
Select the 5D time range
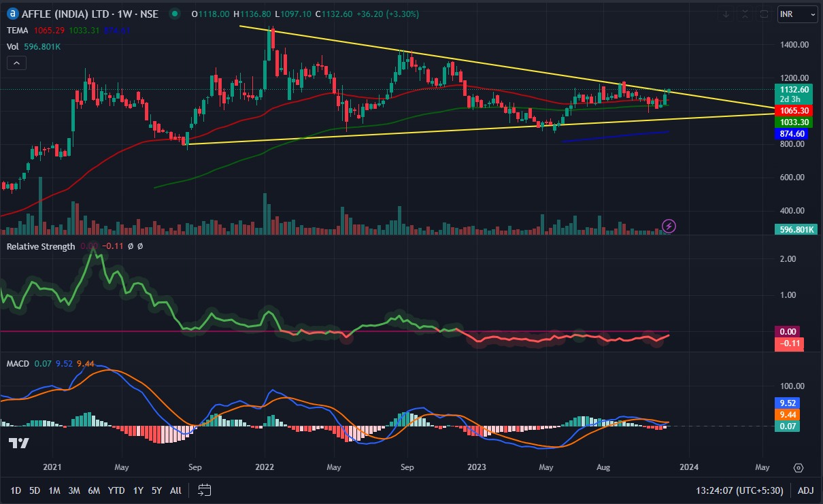click(x=35, y=490)
